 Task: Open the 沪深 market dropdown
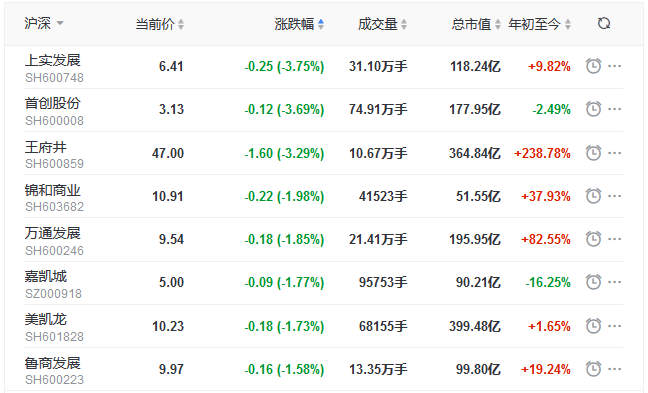tap(44, 23)
